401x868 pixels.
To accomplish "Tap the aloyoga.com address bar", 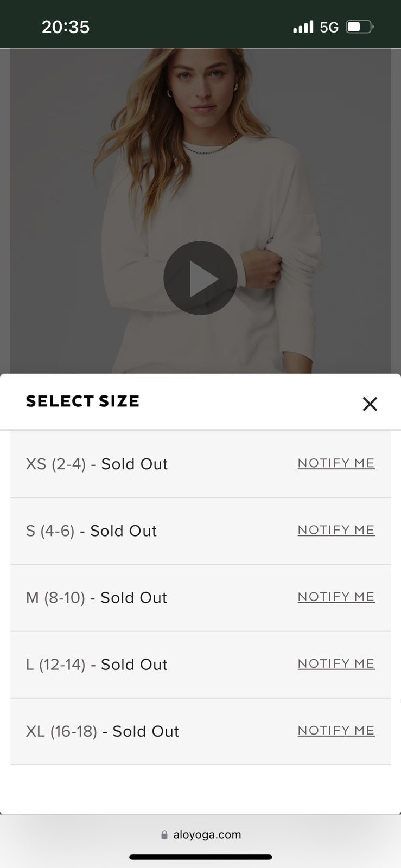I will click(207, 834).
